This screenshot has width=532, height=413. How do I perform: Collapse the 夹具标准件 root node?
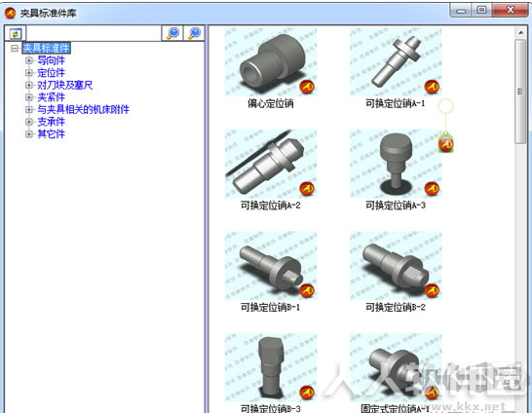point(15,48)
